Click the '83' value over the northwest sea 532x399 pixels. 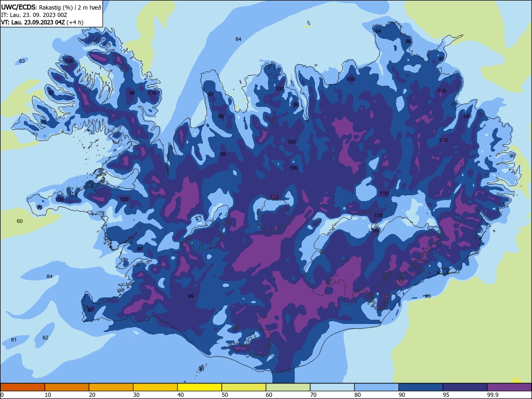[22, 61]
